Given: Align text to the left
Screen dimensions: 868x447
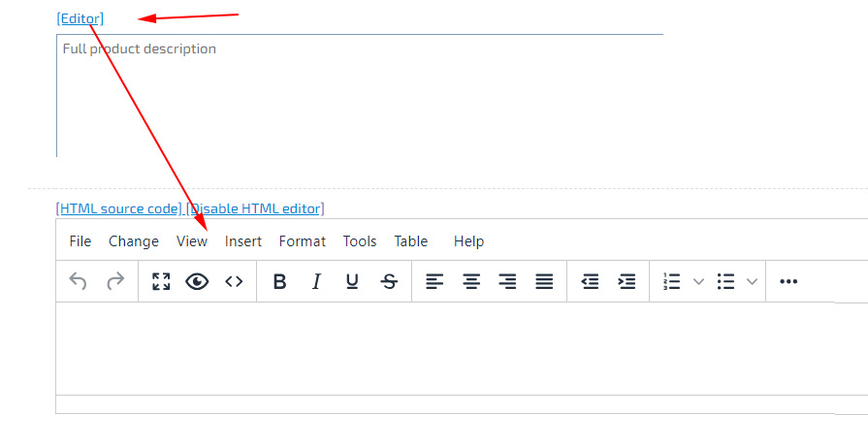Looking at the screenshot, I should 434,281.
